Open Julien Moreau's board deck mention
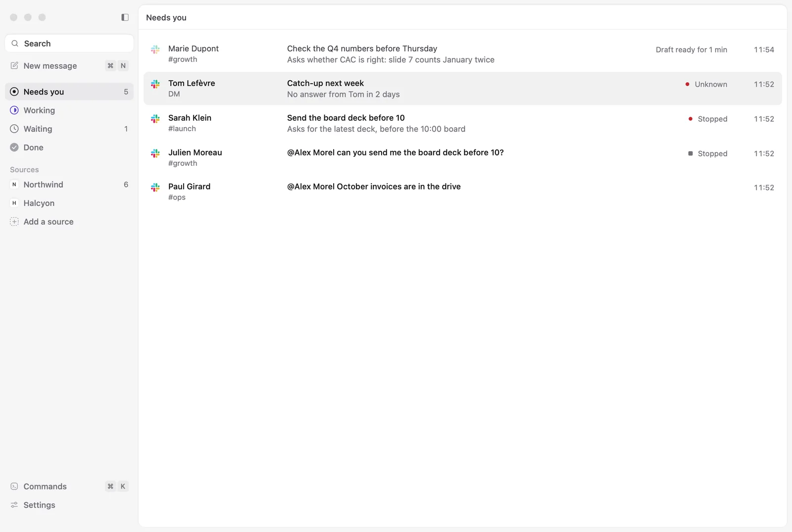The height and width of the screenshot is (532, 792). 463,158
